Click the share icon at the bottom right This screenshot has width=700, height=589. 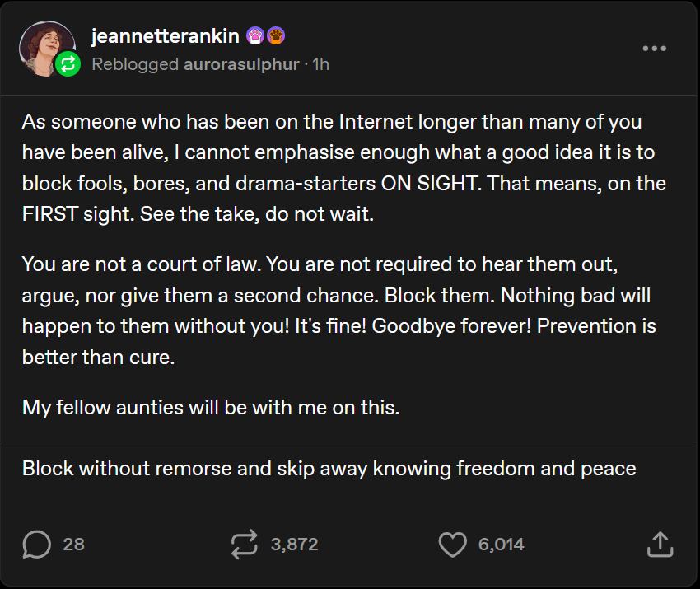point(660,544)
